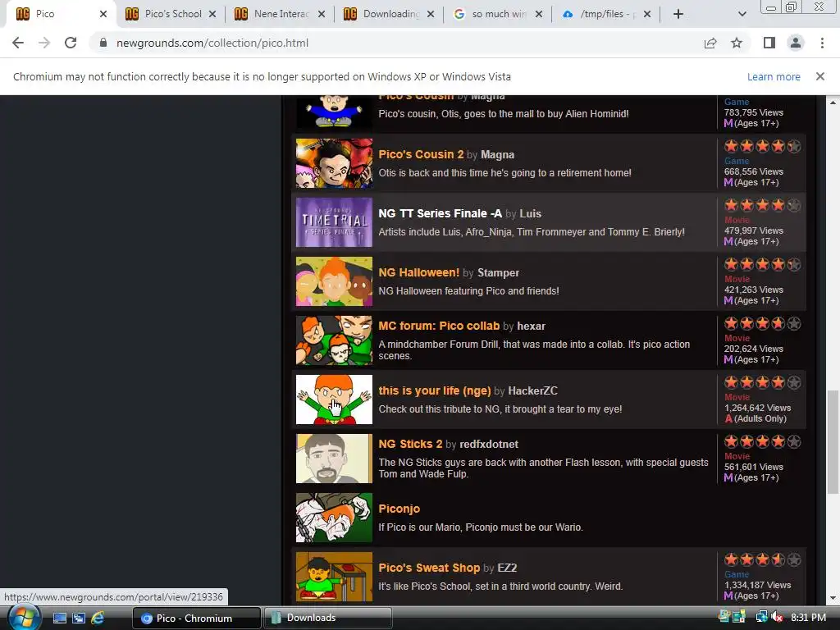Image resolution: width=840 pixels, height=630 pixels.
Task: Open the Windows Start orb
Action: tap(24, 617)
